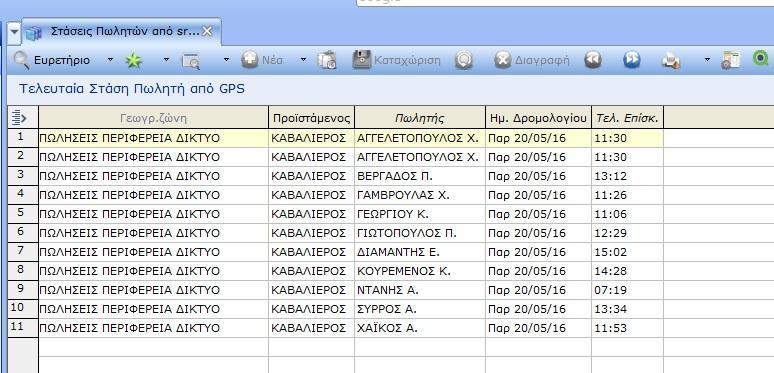Screen dimensions: 774x373
Task: Select row number 1 header
Action: click(x=23, y=138)
